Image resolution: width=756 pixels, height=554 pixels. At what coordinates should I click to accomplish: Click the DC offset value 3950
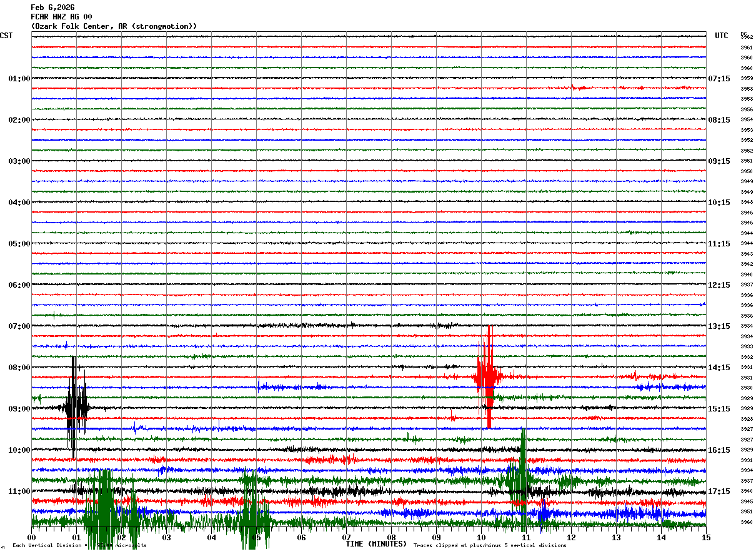coord(747,171)
